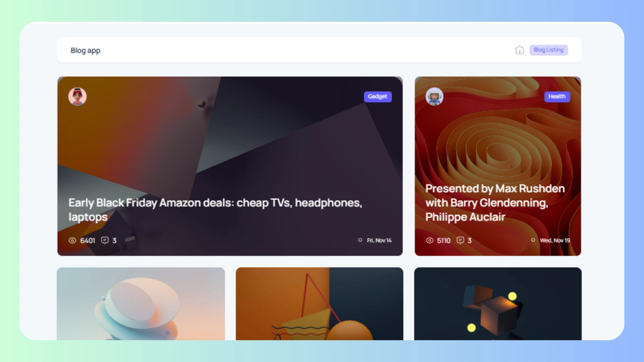Viewport: 644px width, 362px height.
Task: Open the pastel stacked discs blog thumbnail
Action: coord(141,304)
